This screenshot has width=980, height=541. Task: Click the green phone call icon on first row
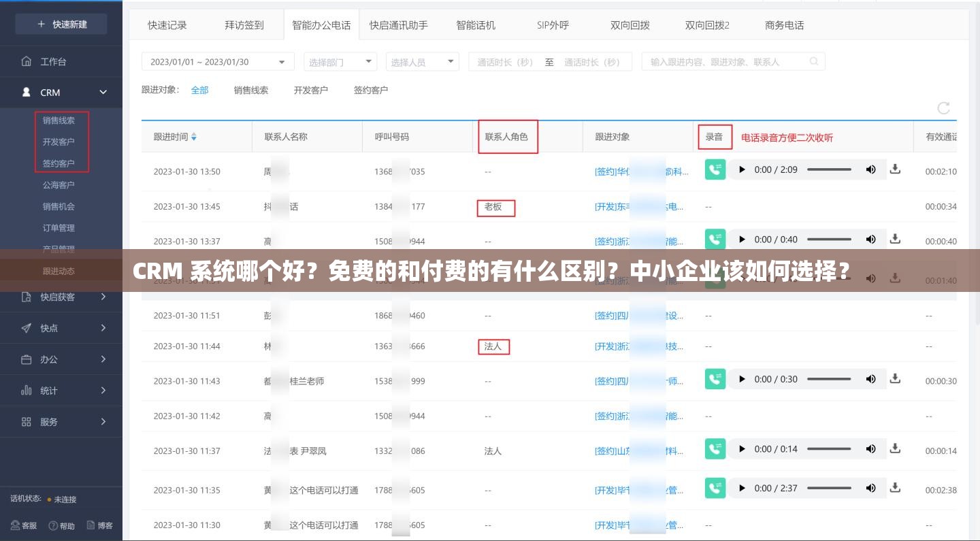(x=715, y=169)
